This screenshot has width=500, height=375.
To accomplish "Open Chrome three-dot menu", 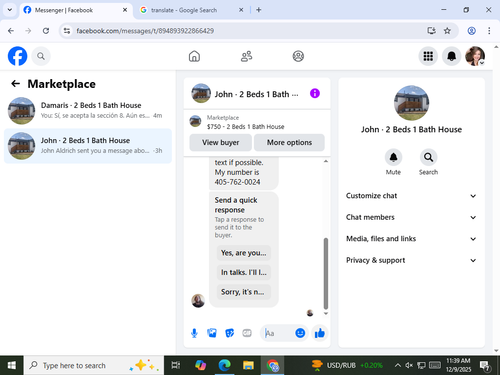I will [x=489, y=31].
